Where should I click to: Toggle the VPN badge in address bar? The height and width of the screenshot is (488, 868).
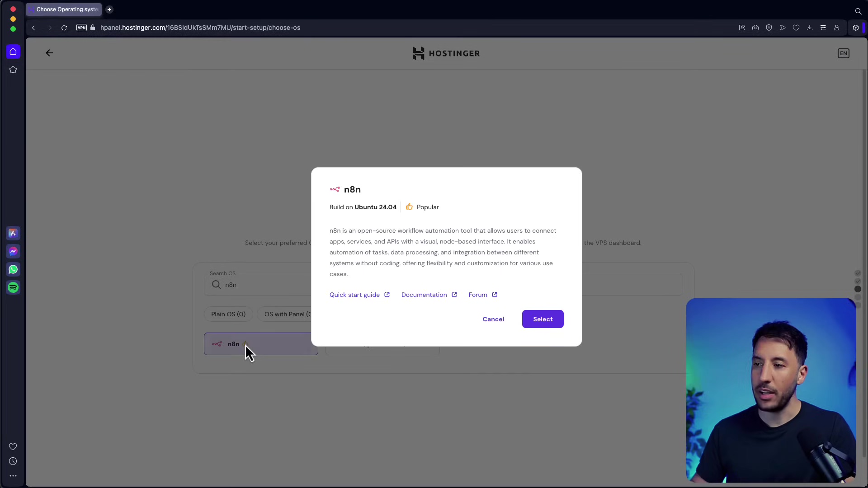81,28
